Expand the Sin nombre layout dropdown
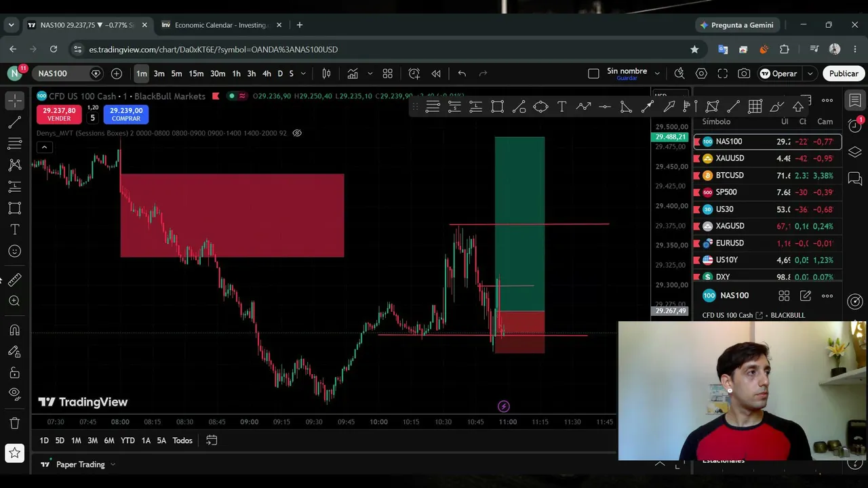868x488 pixels. point(657,73)
